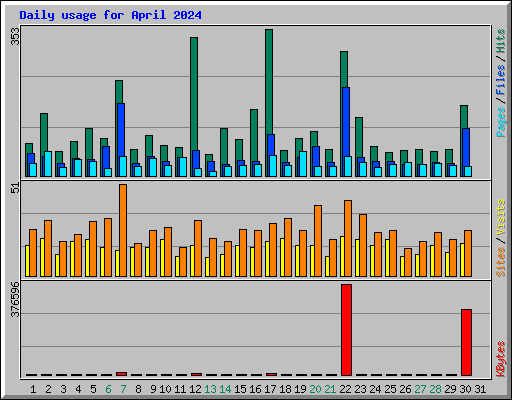Click day label '1' on the x-axis
The image size is (512, 400).
(x=33, y=389)
